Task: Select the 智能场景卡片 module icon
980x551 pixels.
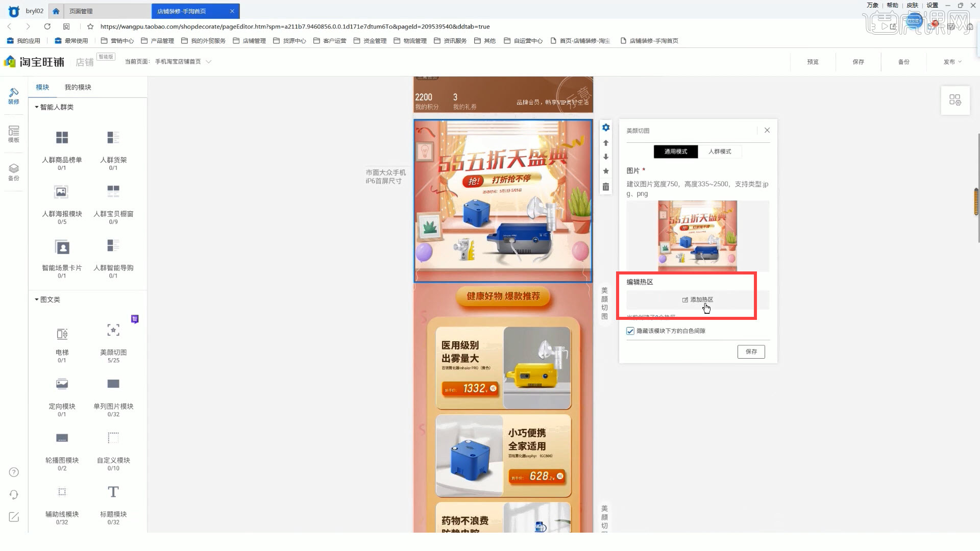Action: point(62,247)
